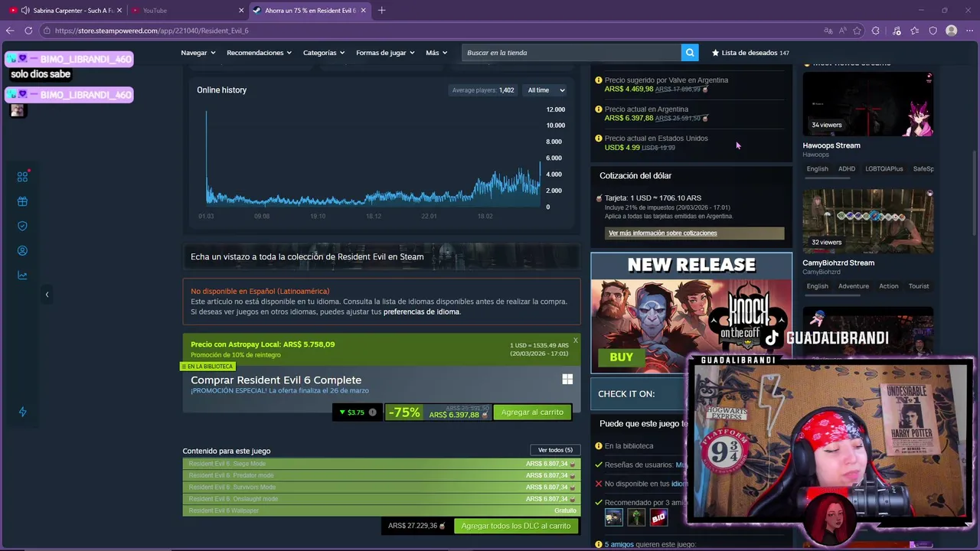Switch to the YouTube tab

pyautogui.click(x=188, y=11)
